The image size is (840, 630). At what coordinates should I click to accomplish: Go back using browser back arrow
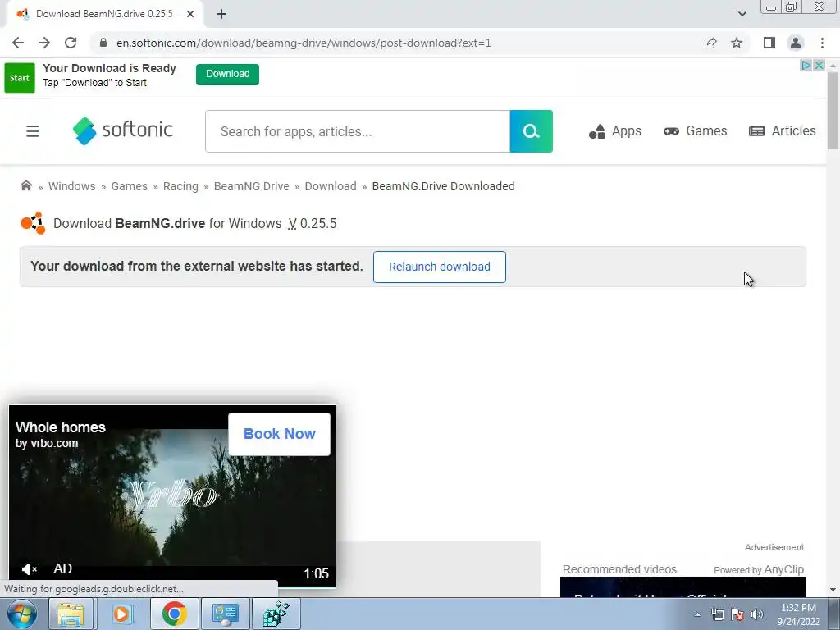click(x=18, y=43)
